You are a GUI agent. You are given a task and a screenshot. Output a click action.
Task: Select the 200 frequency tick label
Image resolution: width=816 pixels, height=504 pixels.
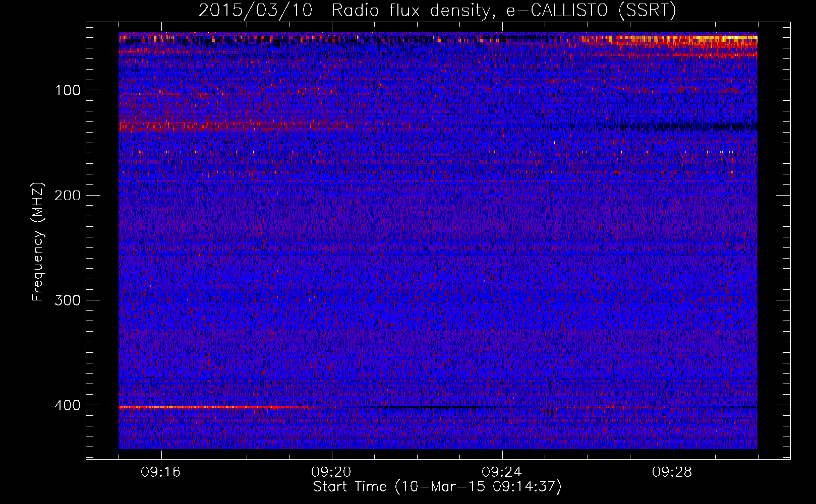[68, 196]
